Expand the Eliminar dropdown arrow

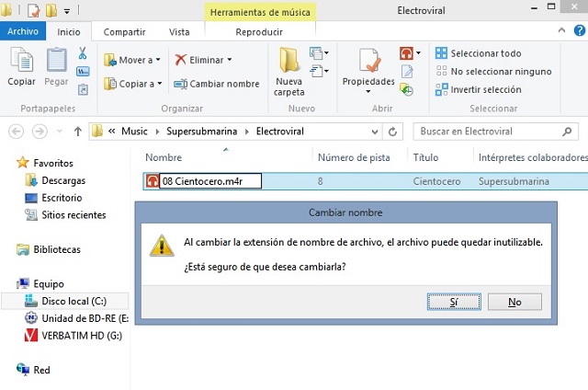pos(230,60)
